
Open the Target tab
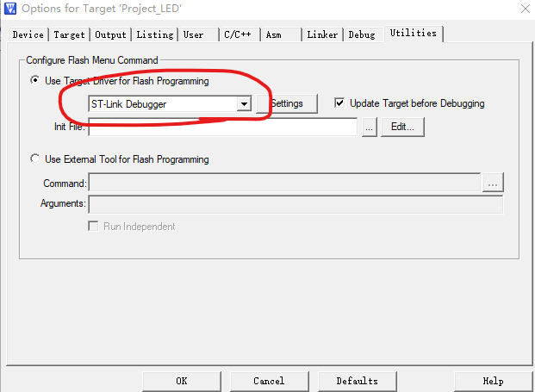coord(69,34)
